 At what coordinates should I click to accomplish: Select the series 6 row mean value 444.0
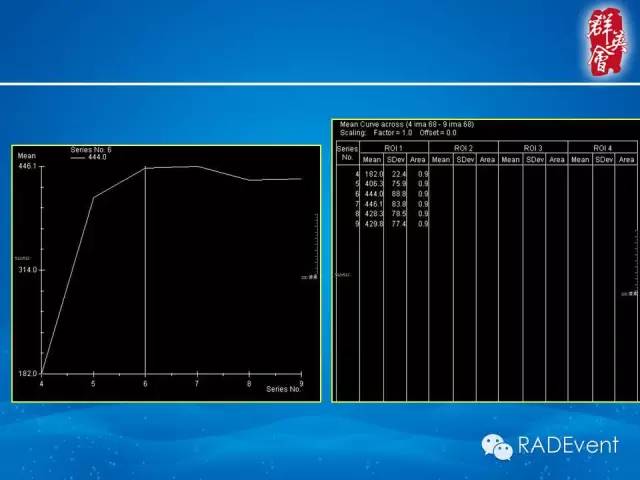click(372, 194)
